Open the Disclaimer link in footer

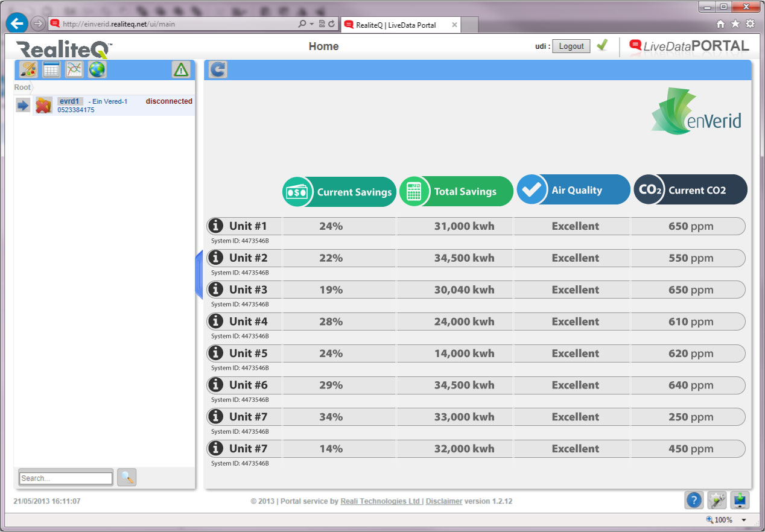(x=444, y=501)
